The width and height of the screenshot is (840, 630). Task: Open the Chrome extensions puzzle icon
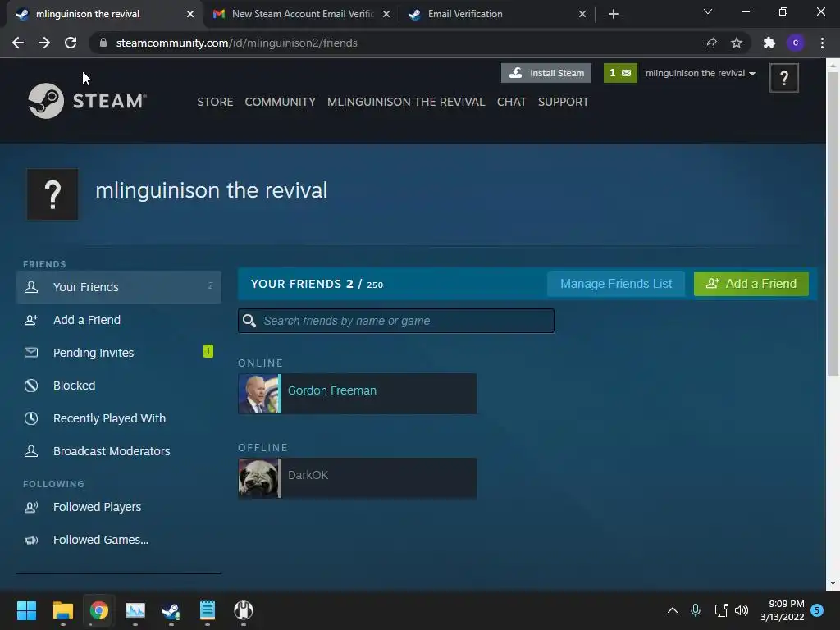(x=769, y=43)
